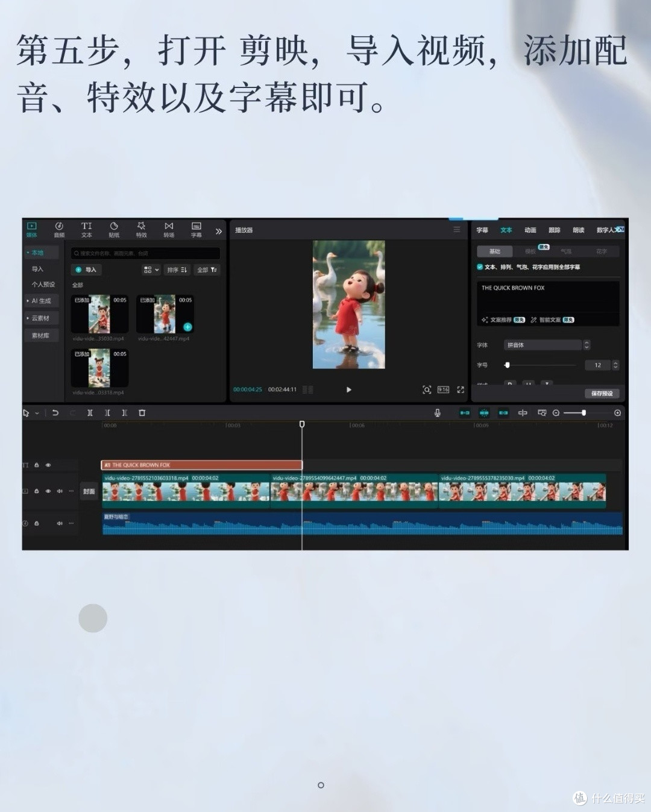Open the 排序 sort menu
Image resolution: width=651 pixels, height=812 pixels.
177,269
